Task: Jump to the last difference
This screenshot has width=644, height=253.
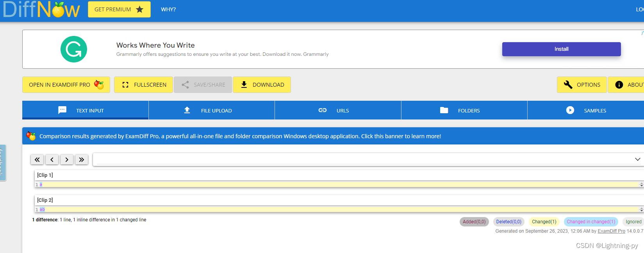Action: [82, 160]
